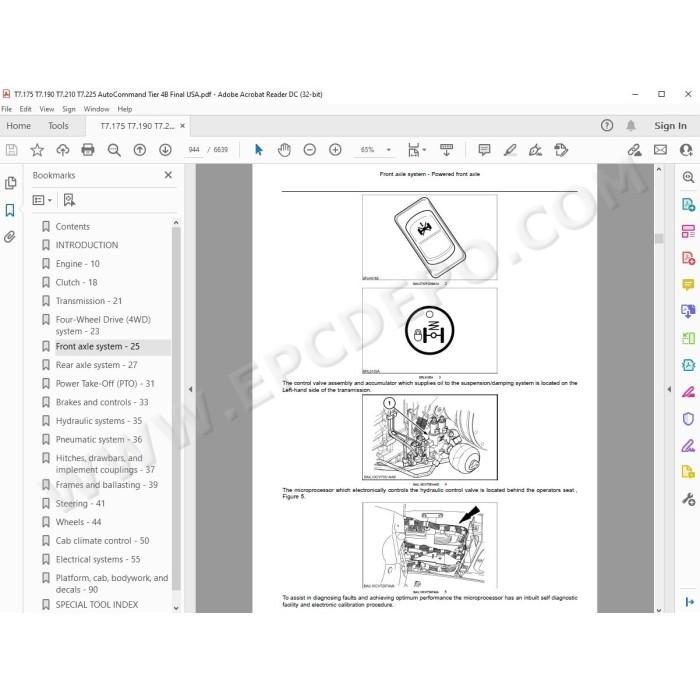Image resolution: width=700 pixels, height=700 pixels.
Task: Open the Transmission - 21 bookmark
Action: tap(88, 301)
